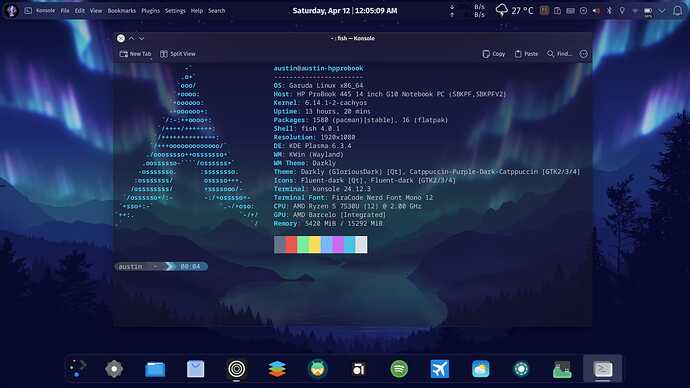Image resolution: width=690 pixels, height=388 pixels.
Task: Open the Bluetooth tray icon
Action: pos(609,11)
